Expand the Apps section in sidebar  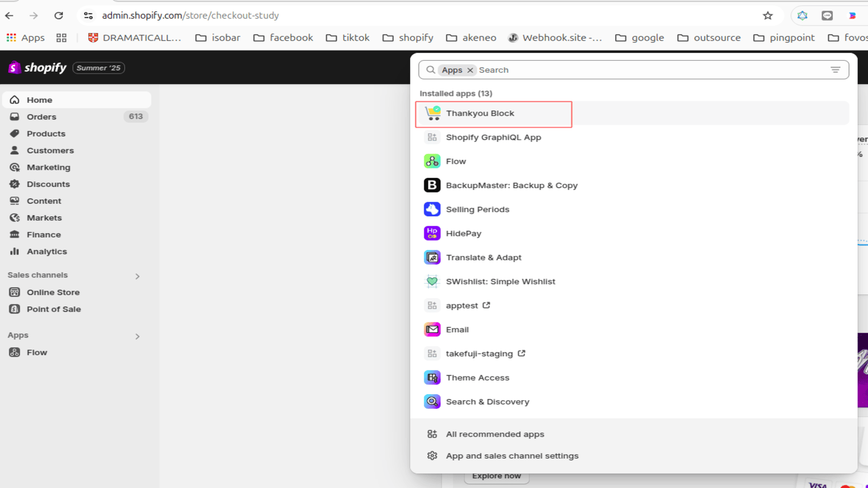137,336
